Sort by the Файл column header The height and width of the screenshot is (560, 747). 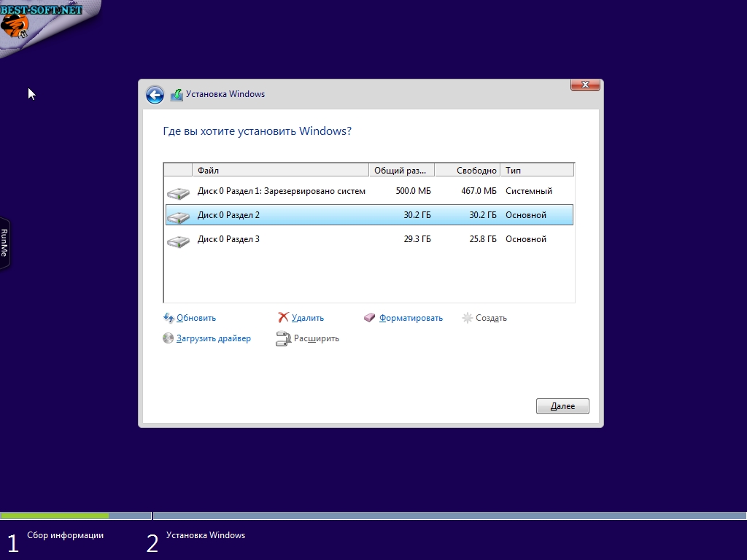(x=280, y=171)
